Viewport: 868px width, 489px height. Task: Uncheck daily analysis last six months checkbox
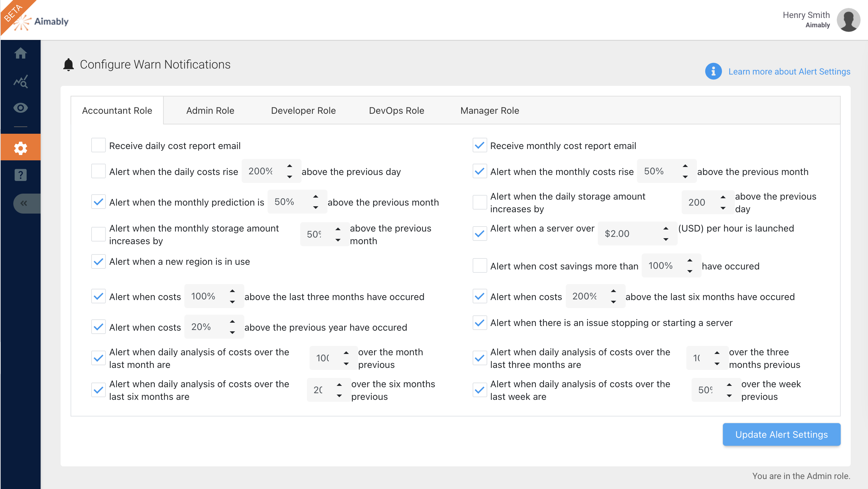pos(99,390)
